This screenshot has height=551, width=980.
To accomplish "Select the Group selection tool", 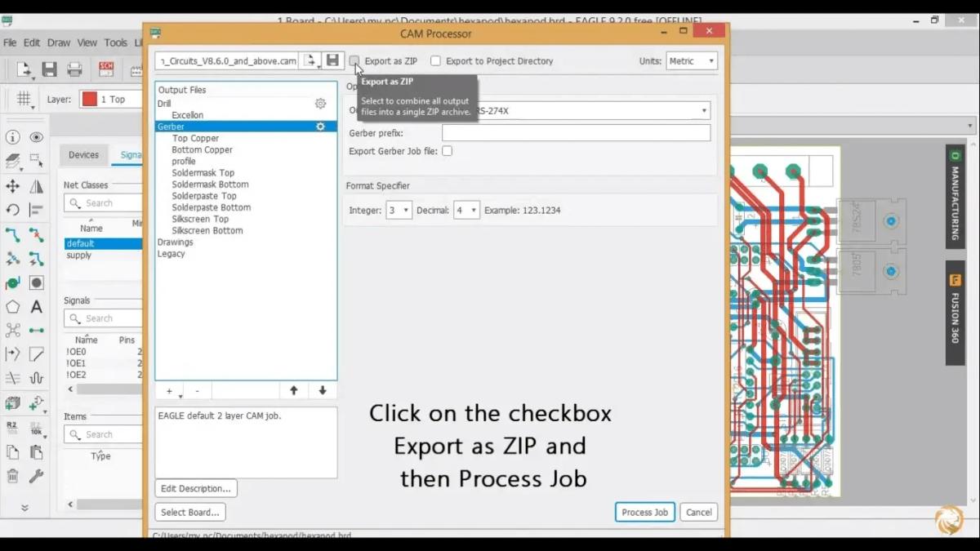I will pyautogui.click(x=36, y=161).
